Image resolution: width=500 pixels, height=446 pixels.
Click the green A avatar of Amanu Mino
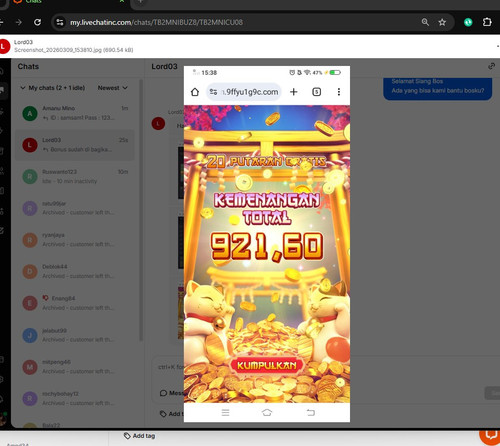(x=30, y=113)
